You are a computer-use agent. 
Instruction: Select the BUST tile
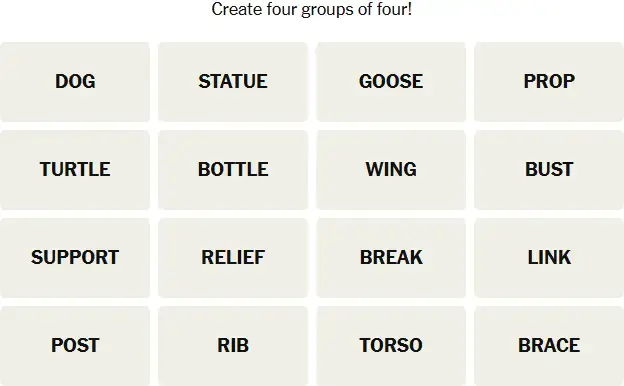click(549, 170)
